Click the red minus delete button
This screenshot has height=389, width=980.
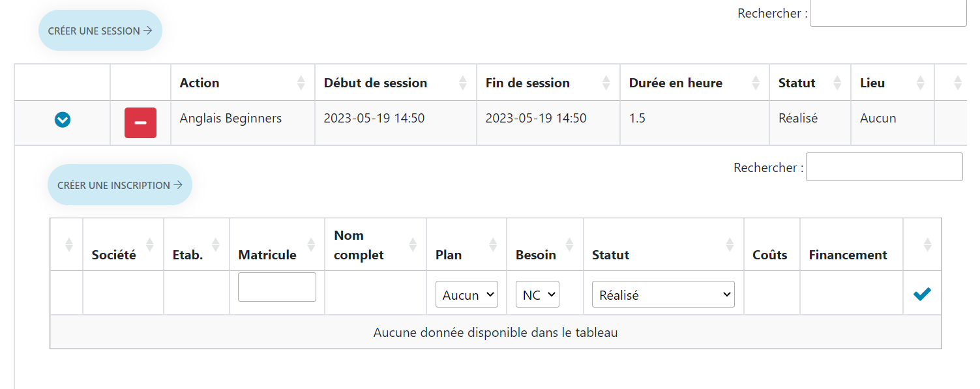141,122
